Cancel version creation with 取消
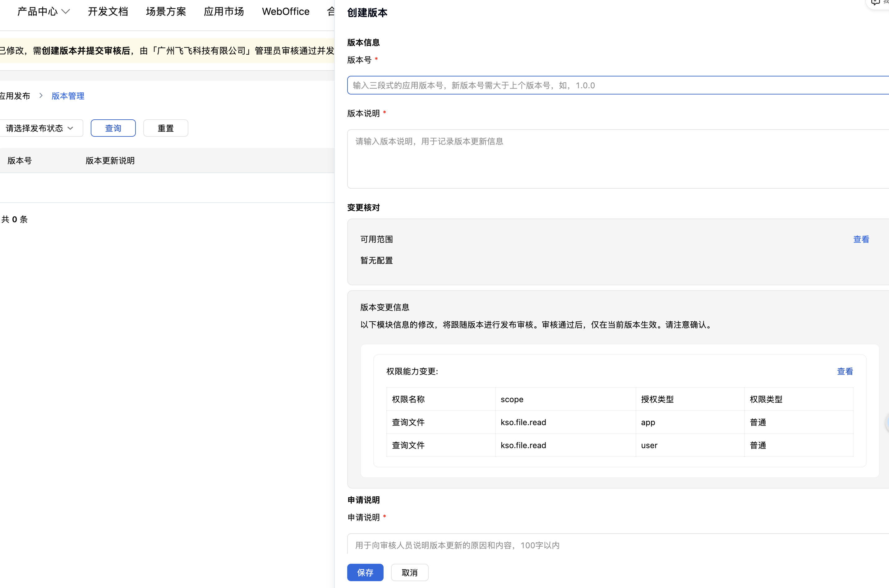 pos(410,572)
